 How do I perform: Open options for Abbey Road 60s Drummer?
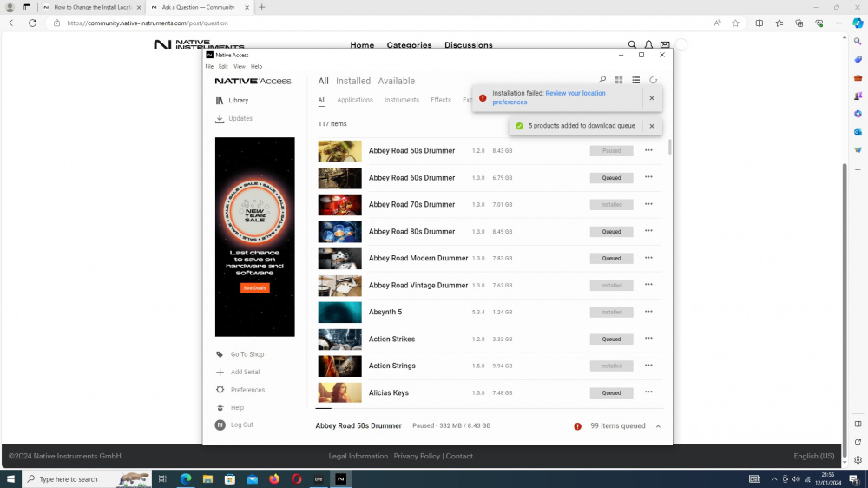[x=648, y=177]
